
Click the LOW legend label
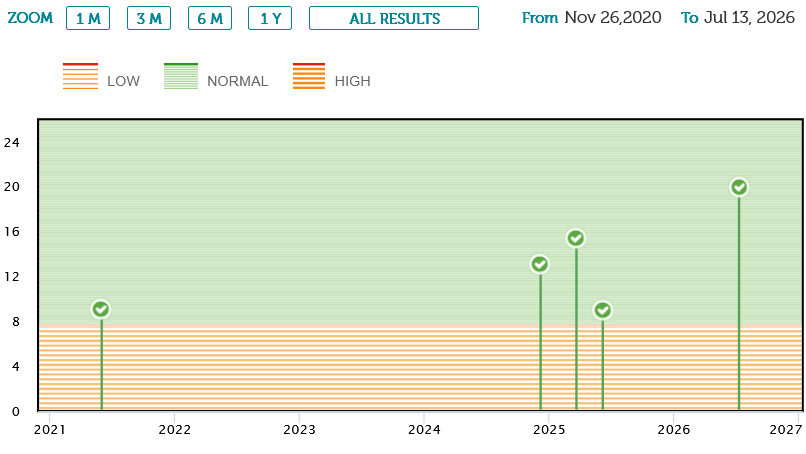(x=123, y=81)
